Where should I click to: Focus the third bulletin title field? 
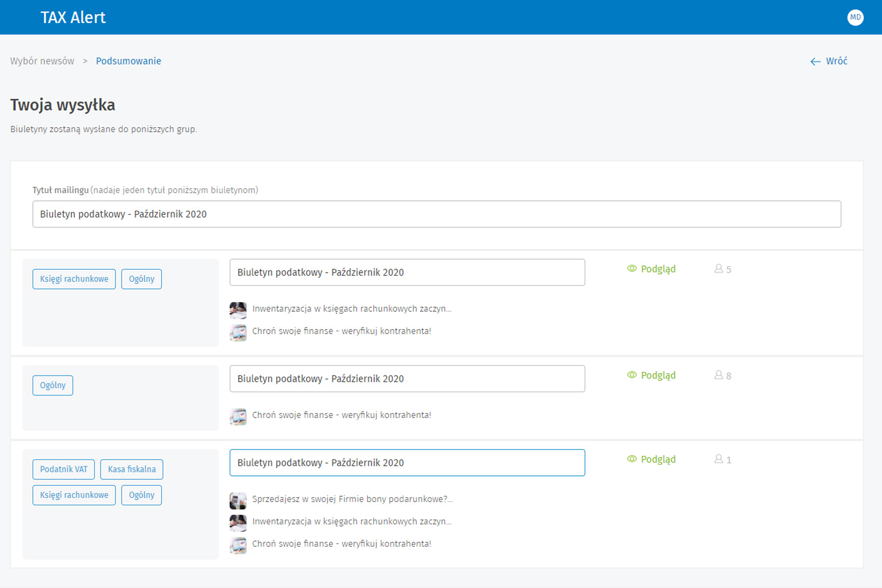(x=407, y=463)
